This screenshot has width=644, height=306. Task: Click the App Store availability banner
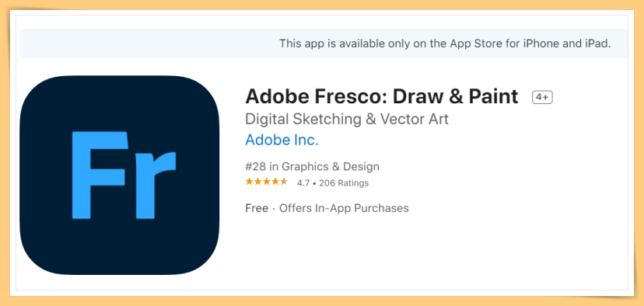tap(324, 43)
